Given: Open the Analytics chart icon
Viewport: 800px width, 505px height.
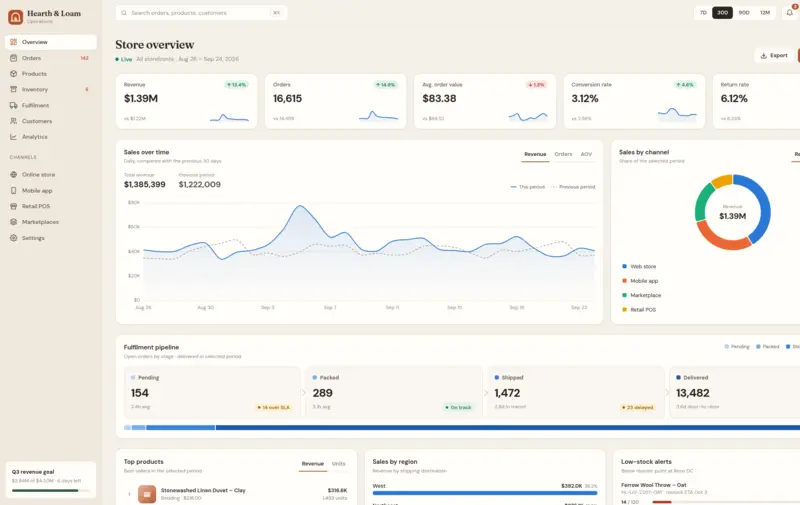Looking at the screenshot, I should click(13, 137).
